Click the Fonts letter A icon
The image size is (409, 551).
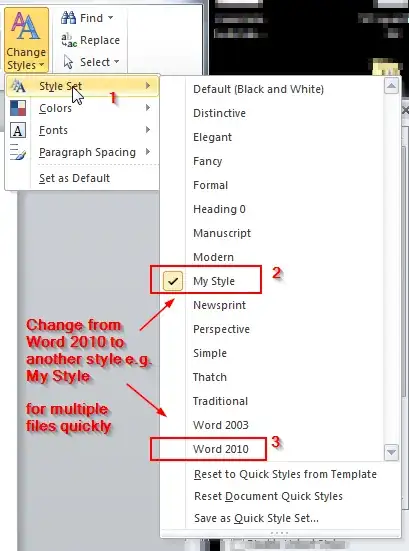click(x=18, y=130)
